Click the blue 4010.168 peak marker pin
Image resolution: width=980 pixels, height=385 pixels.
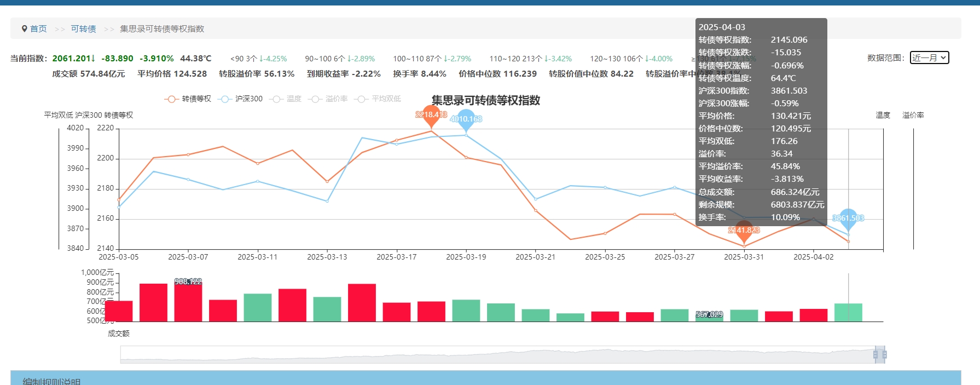coord(466,119)
